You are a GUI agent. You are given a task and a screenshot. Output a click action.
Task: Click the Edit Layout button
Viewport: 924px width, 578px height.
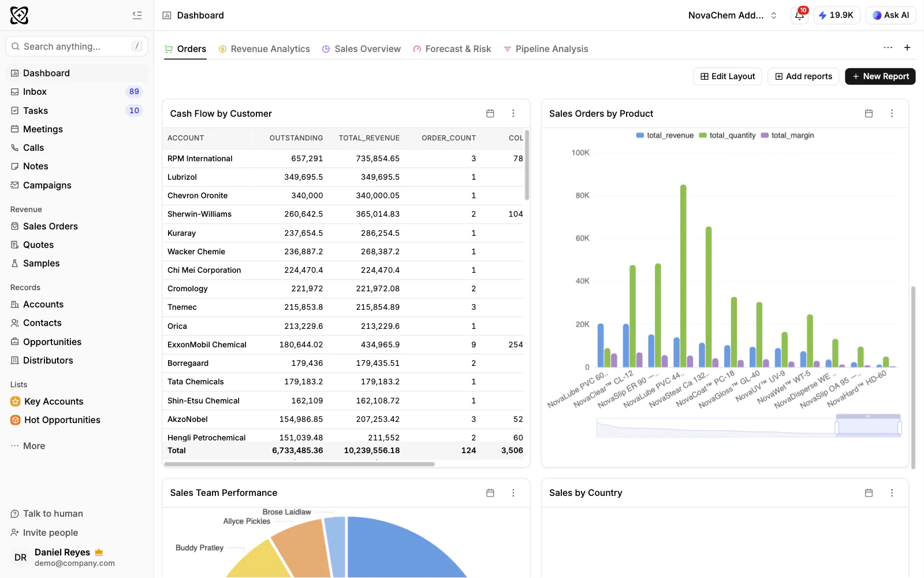coord(728,76)
